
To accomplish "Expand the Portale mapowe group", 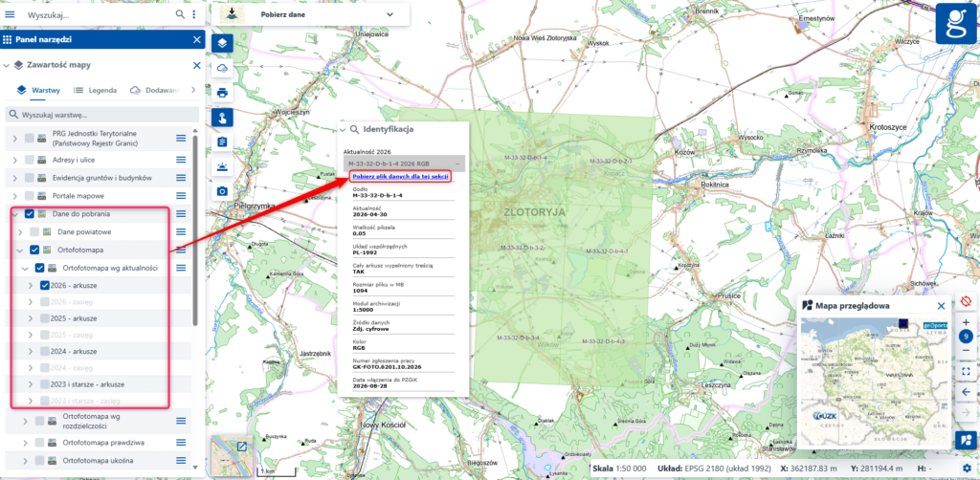I will [15, 195].
